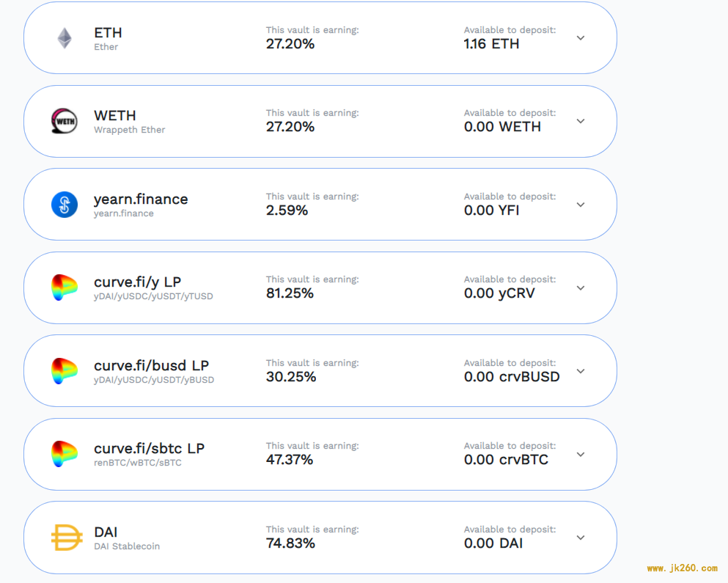Viewport: 728px width, 583px height.
Task: Click the Ether subtitle under ETH
Action: pos(106,47)
